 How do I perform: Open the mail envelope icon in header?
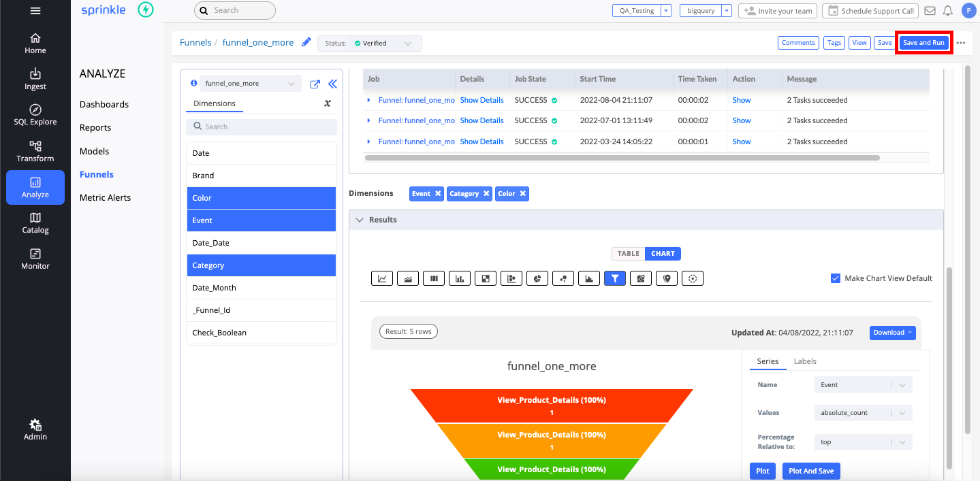(x=930, y=11)
